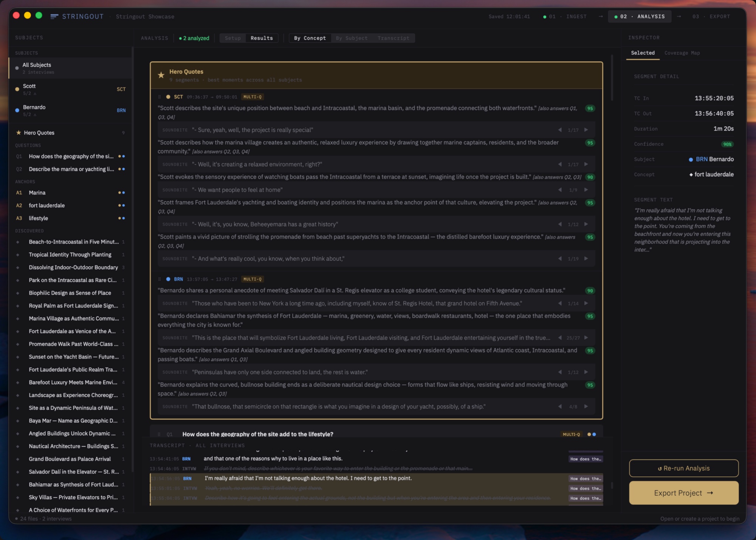Click the Stringout logo icon
The height and width of the screenshot is (540, 756).
point(54,16)
